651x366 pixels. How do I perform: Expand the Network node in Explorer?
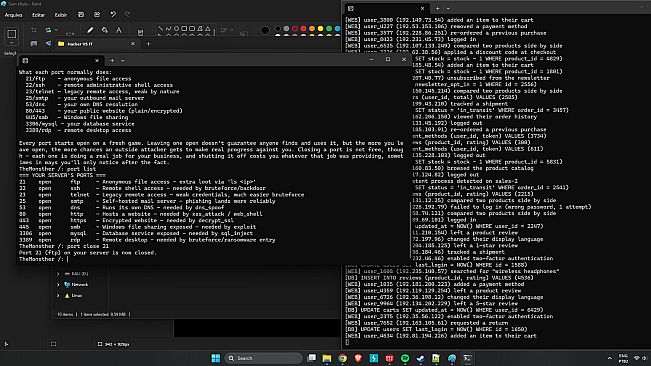click(x=58, y=285)
